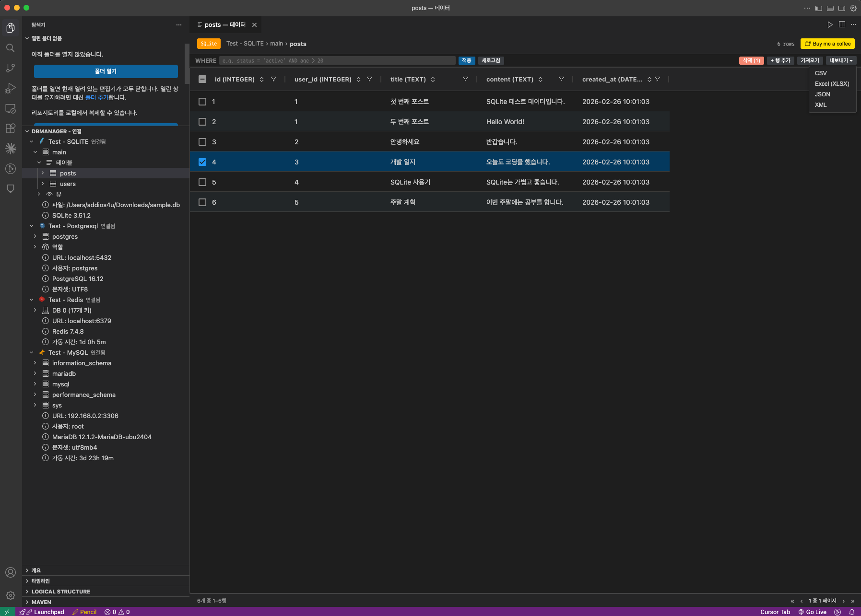Click Go Live in the status bar
The height and width of the screenshot is (616, 861).
click(x=815, y=612)
